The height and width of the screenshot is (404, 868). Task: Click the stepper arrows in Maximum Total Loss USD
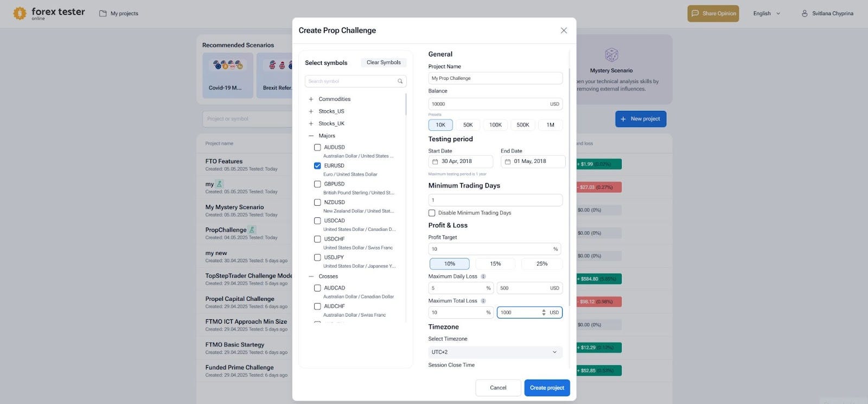544,313
